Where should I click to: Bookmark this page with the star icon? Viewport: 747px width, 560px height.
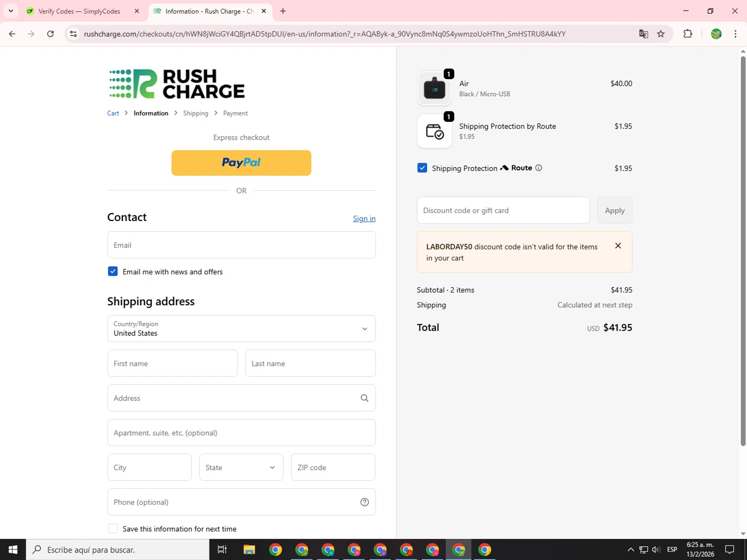click(x=661, y=34)
